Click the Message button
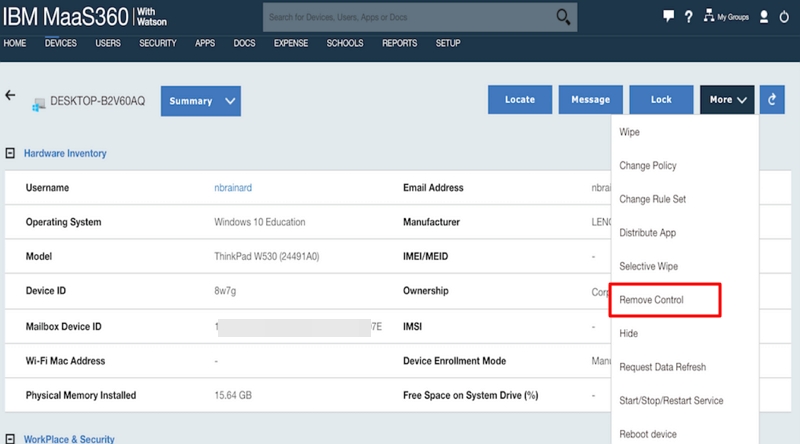Screen dimensions: 800x444 [x=590, y=100]
